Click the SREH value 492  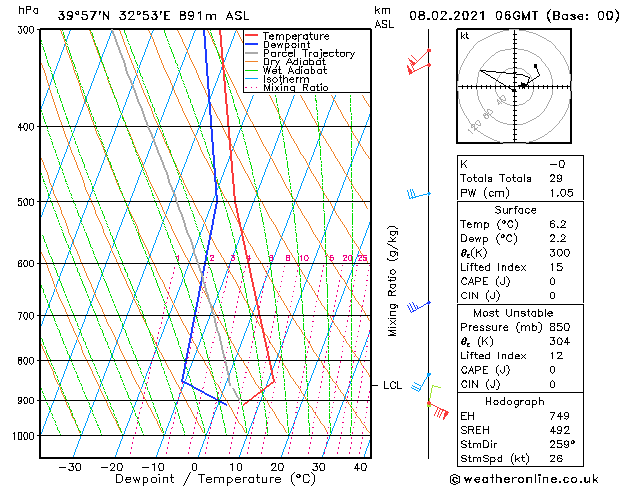coord(560,430)
